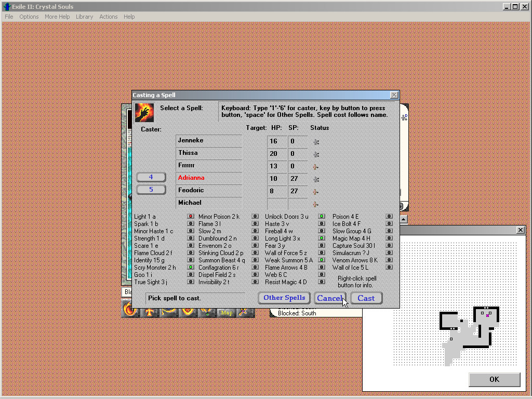Choose the Strength spell button
Viewport: 532px width, 399px height.
coord(191,238)
